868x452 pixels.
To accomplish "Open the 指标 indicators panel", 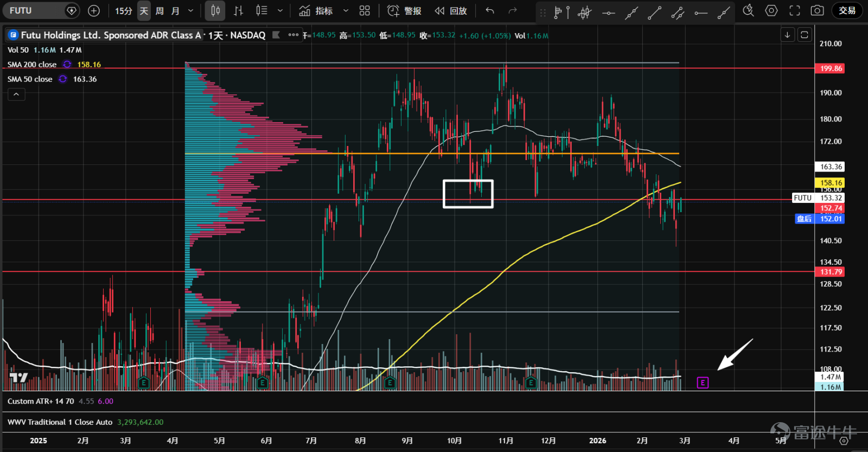I will click(316, 10).
